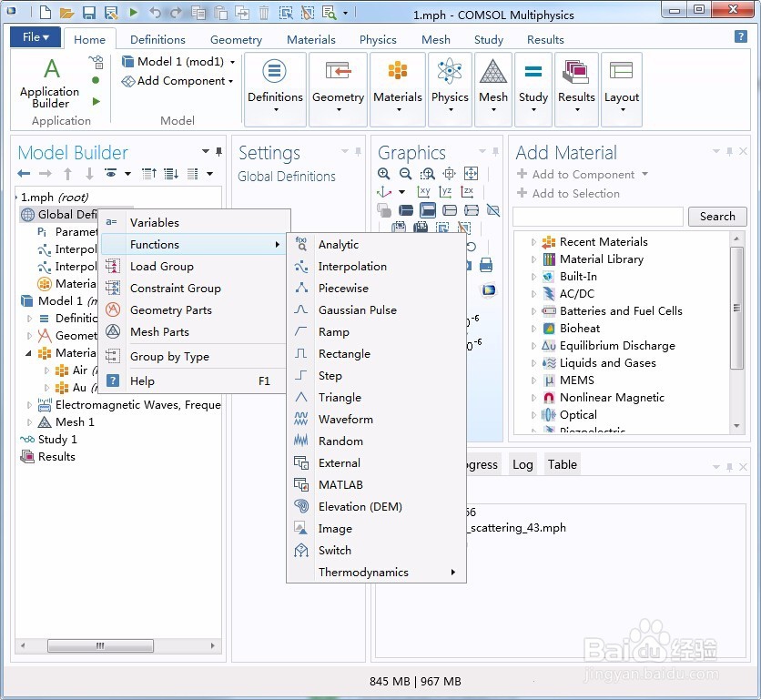Click Add to Selection
The width and height of the screenshot is (761, 700).
[x=568, y=193]
